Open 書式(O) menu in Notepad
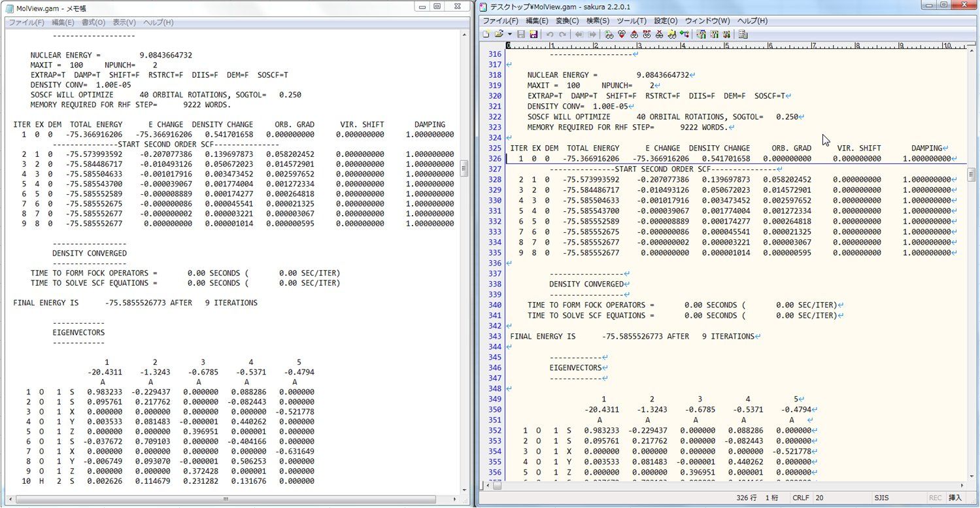This screenshot has width=980, height=508. [93, 22]
